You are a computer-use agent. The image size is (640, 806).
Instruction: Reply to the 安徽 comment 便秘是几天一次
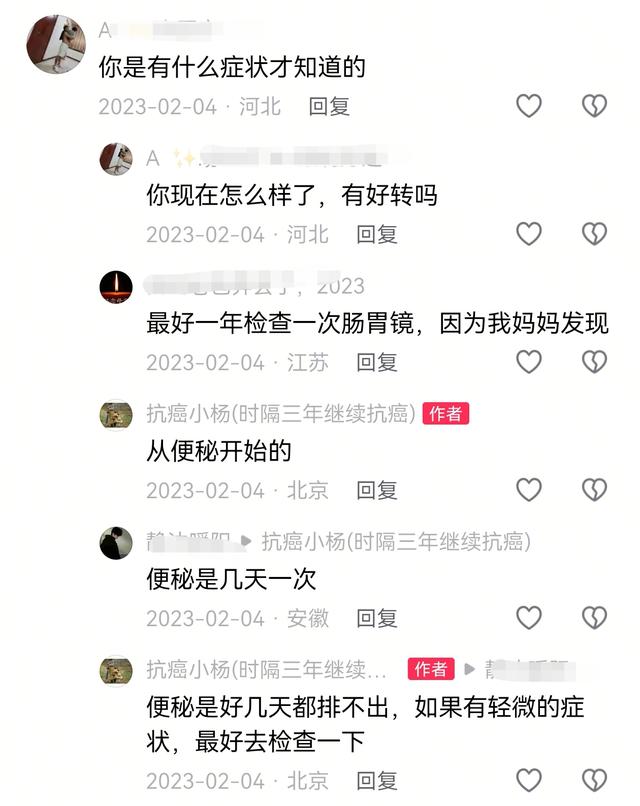click(x=377, y=619)
